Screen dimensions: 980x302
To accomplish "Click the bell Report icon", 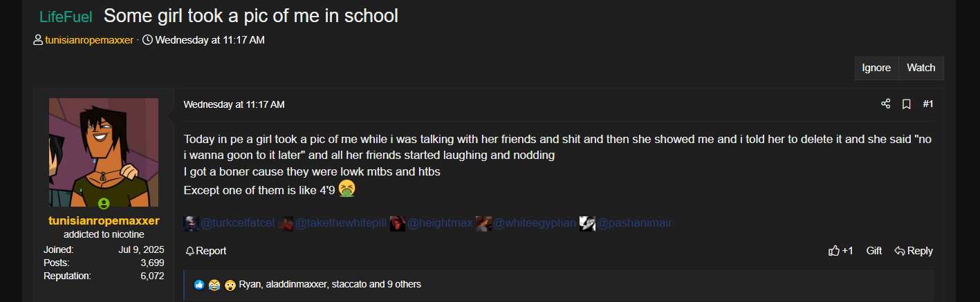I will [x=189, y=251].
